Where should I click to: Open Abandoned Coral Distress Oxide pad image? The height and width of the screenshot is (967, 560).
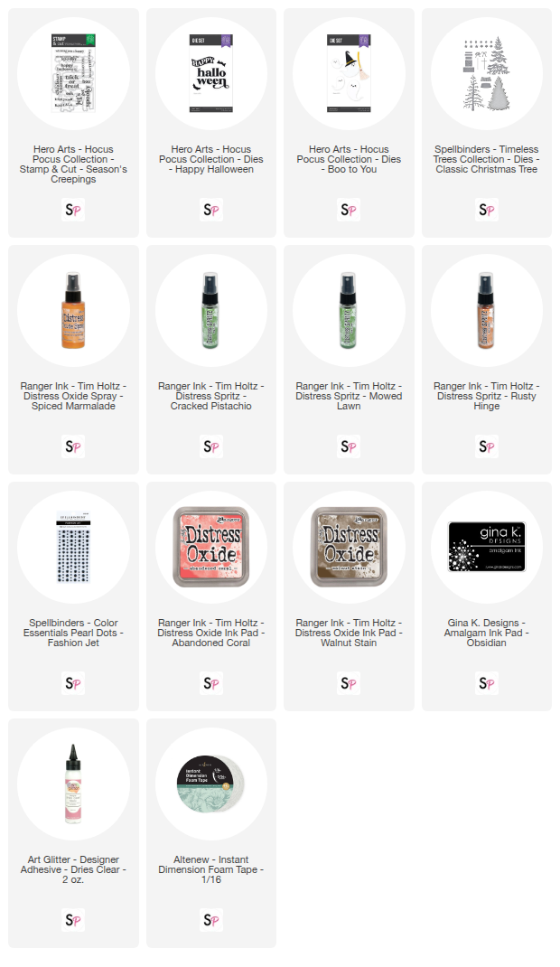pos(211,547)
